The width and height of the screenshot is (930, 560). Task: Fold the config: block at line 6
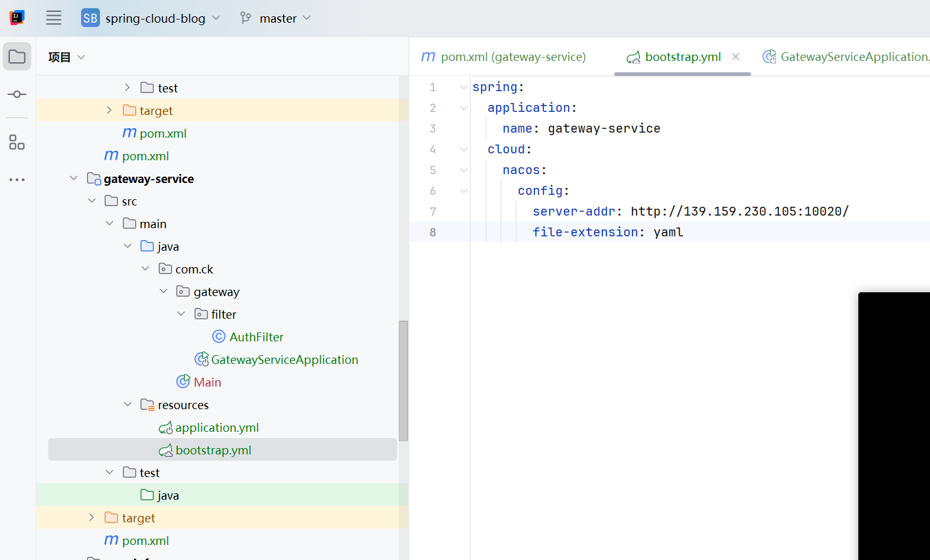point(463,191)
